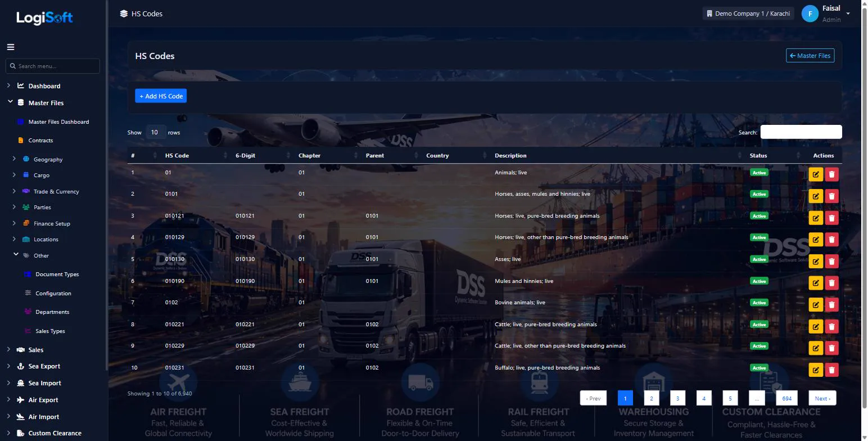Delete the Mules and hinnies row
The image size is (868, 441).
coord(831,283)
